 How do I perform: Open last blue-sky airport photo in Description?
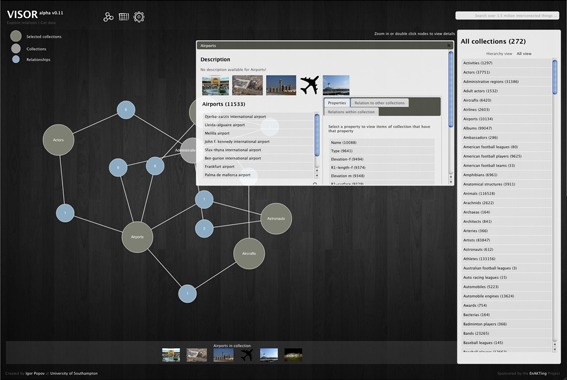pos(336,85)
